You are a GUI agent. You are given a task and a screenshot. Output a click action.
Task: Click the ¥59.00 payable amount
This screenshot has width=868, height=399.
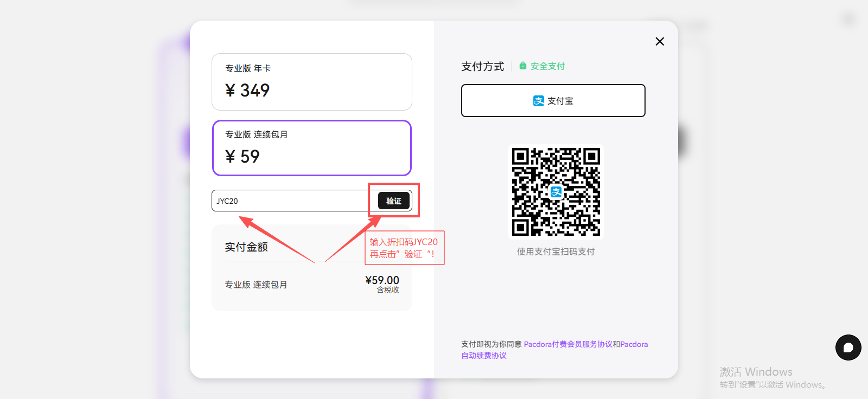pyautogui.click(x=382, y=280)
